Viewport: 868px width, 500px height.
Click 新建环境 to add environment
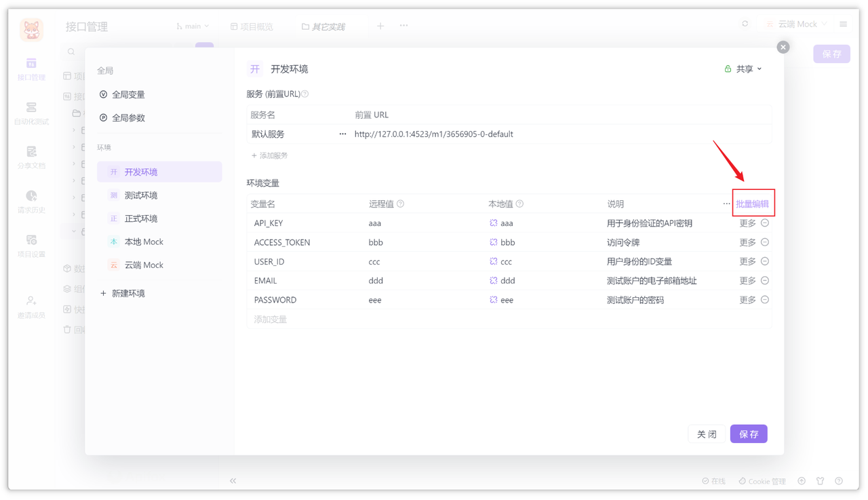click(x=123, y=293)
